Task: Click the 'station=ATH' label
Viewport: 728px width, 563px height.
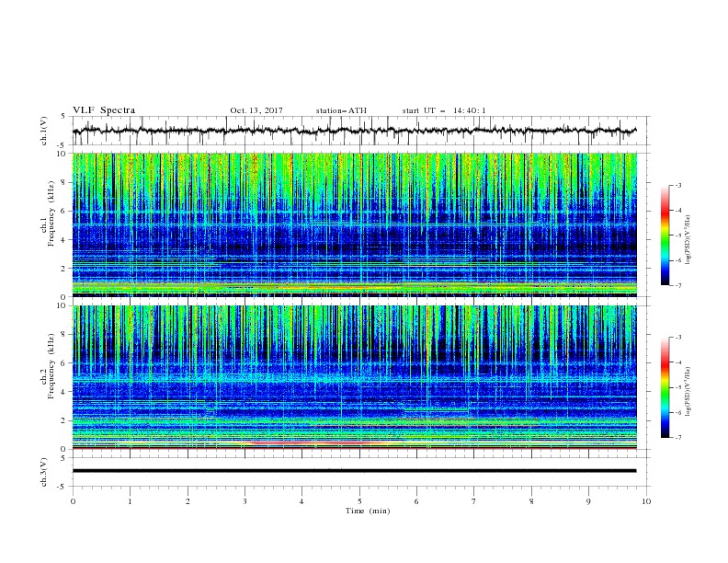Action: [x=341, y=110]
